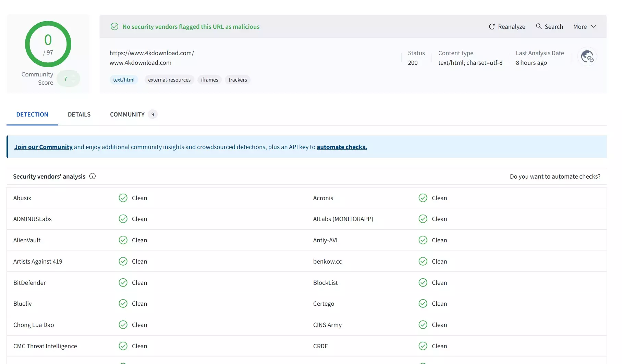Click the CMC Threat Intelligence vendor name
The image size is (622, 364).
coord(45,346)
